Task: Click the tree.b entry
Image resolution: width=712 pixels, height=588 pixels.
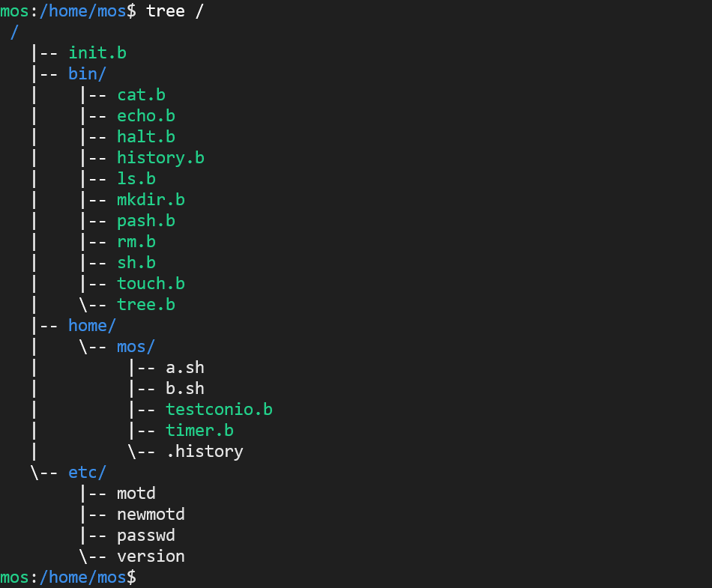Action: [146, 304]
